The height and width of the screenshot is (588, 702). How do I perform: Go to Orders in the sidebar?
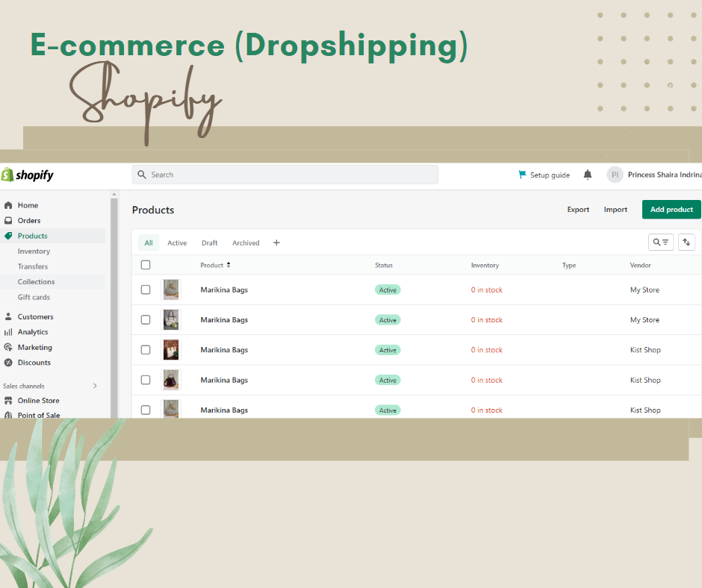coord(29,221)
